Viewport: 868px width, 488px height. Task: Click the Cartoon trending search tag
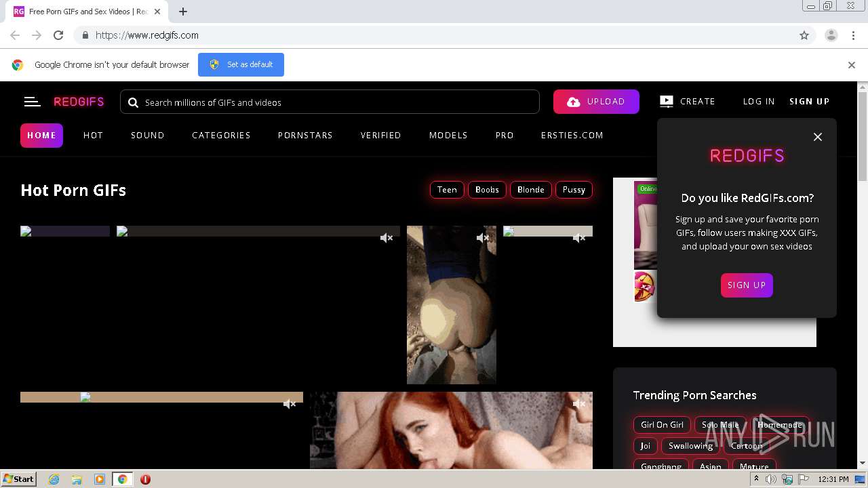(747, 446)
